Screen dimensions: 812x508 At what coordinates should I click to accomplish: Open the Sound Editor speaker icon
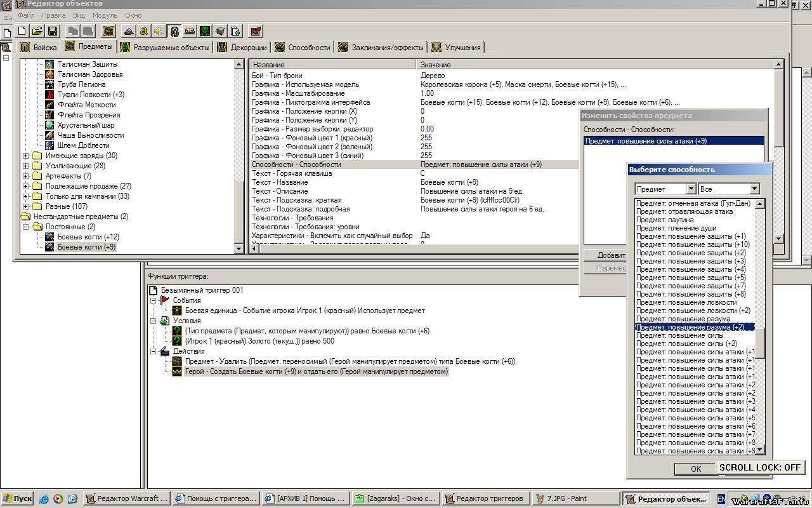pos(159,31)
